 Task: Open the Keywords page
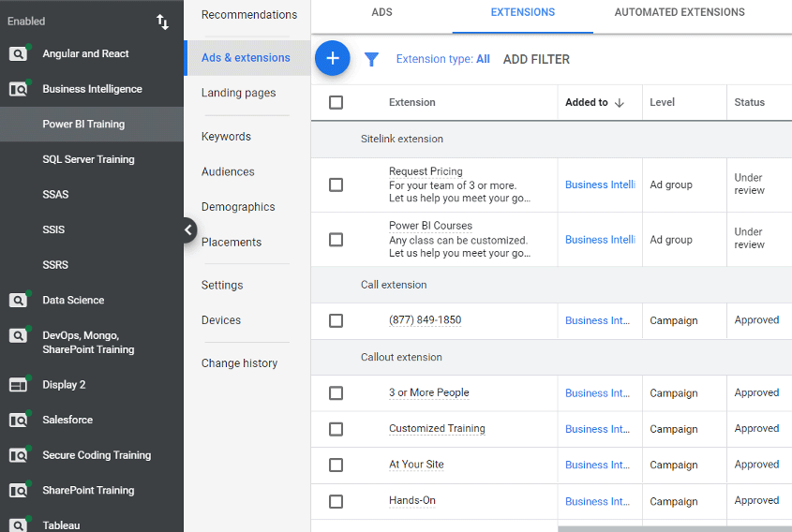pyautogui.click(x=226, y=137)
